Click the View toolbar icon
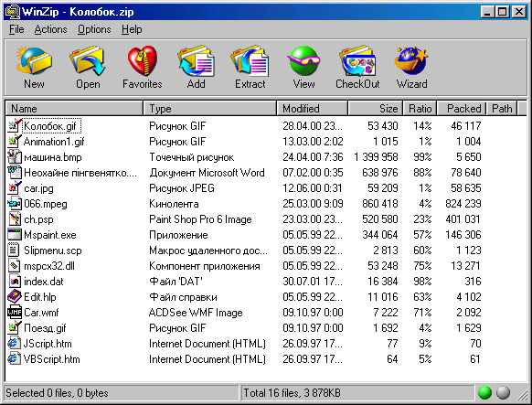Screen dimensions: 532x405 coord(303,67)
